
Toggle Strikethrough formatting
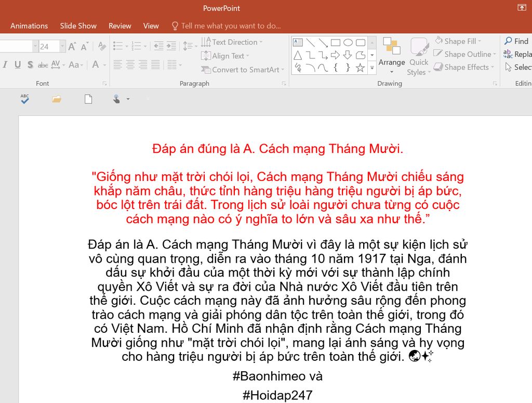pyautogui.click(x=43, y=65)
